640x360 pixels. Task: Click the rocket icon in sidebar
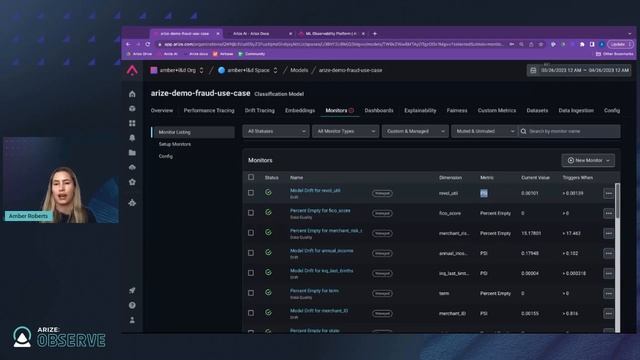tap(132, 291)
